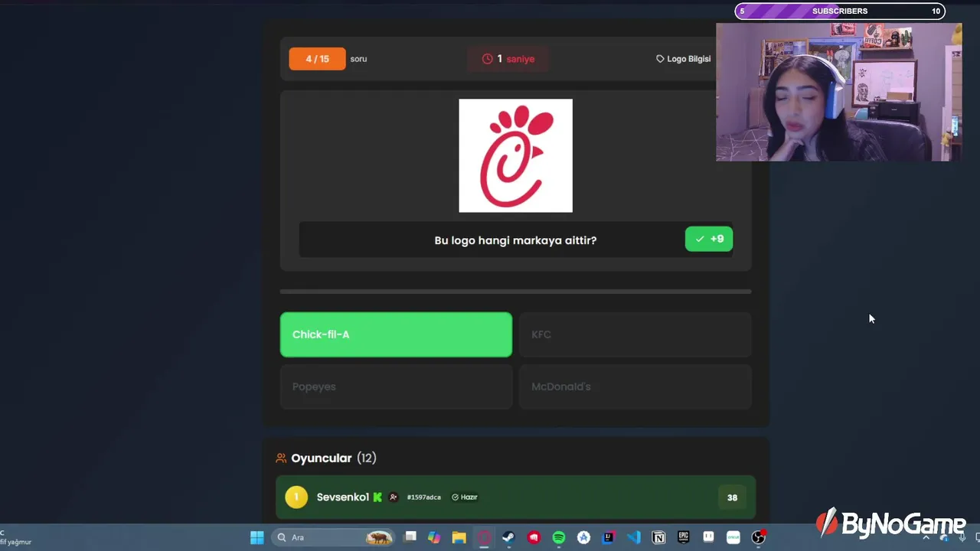Click the red clock timer icon

click(x=487, y=59)
